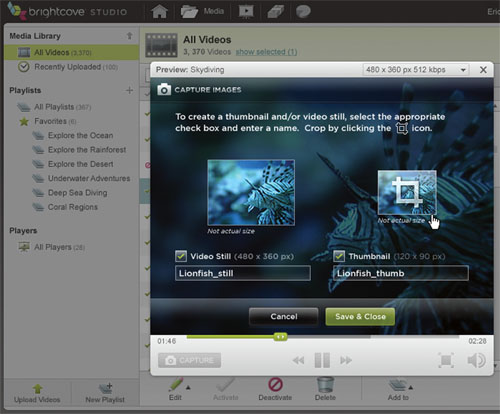
Task: Select the Explore the Desert playlist
Action: (x=73, y=164)
